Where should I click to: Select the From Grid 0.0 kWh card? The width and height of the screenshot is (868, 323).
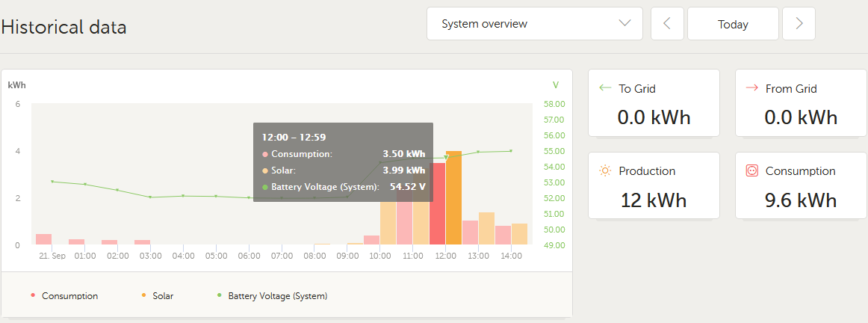point(801,103)
